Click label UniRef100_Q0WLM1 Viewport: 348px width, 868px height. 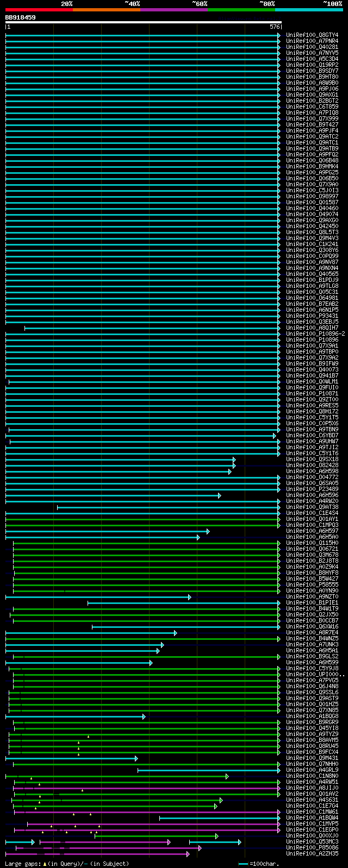tap(312, 382)
